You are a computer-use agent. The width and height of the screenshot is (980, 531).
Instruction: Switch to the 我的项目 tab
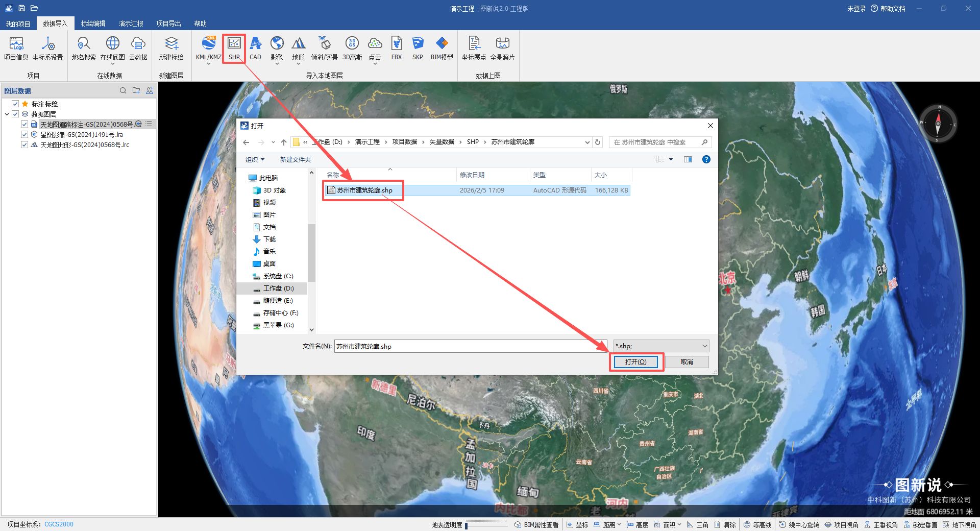pos(18,23)
